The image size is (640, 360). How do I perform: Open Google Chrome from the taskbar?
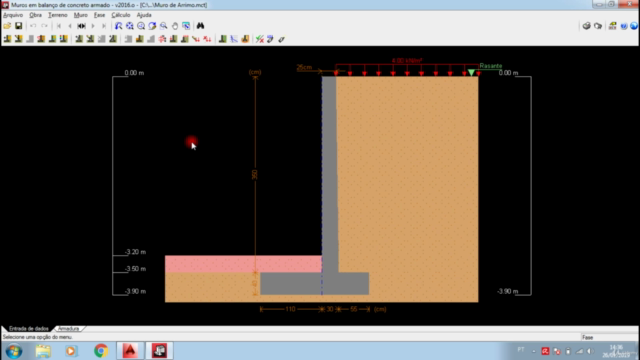pyautogui.click(x=101, y=351)
